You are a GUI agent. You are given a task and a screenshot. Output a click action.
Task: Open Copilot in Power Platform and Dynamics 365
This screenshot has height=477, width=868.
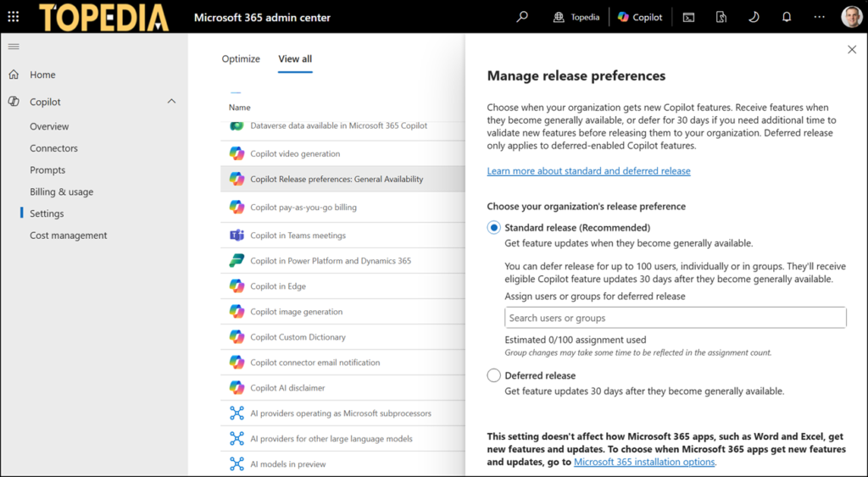point(331,261)
